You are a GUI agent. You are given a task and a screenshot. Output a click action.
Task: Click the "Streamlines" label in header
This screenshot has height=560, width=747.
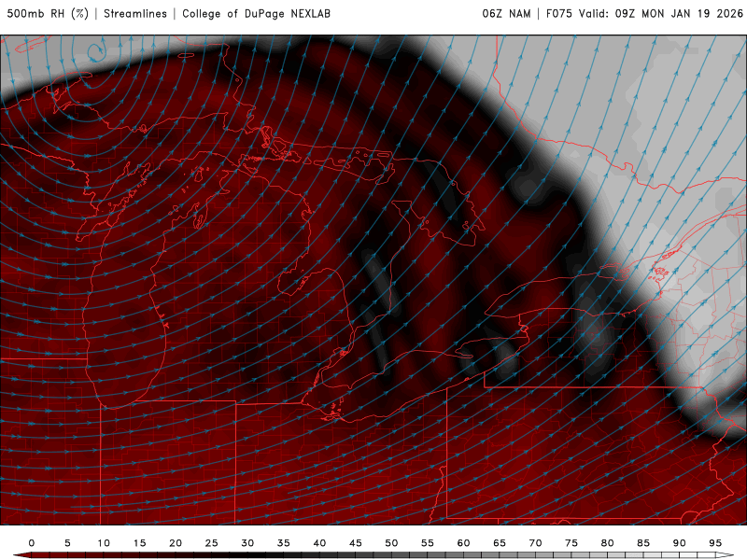[x=135, y=14]
